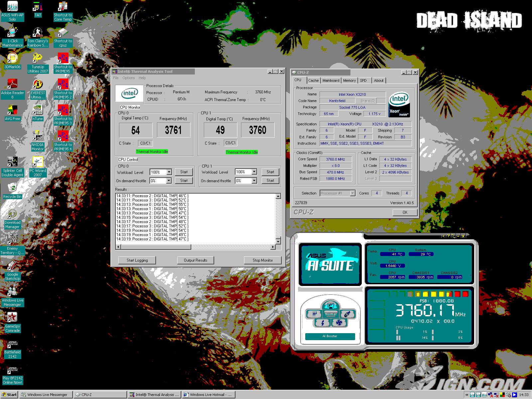
Task: Click the results list scroll-down arrow
Action: click(278, 241)
